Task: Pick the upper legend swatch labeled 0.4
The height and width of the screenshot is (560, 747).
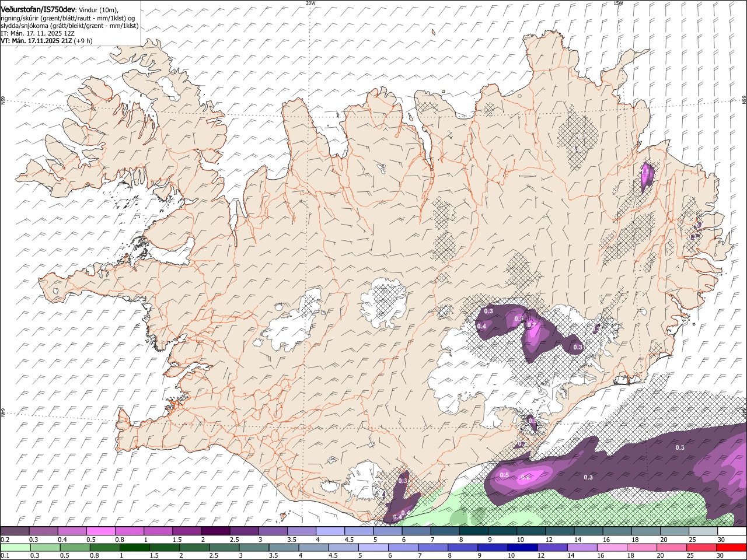Action: coord(72,531)
